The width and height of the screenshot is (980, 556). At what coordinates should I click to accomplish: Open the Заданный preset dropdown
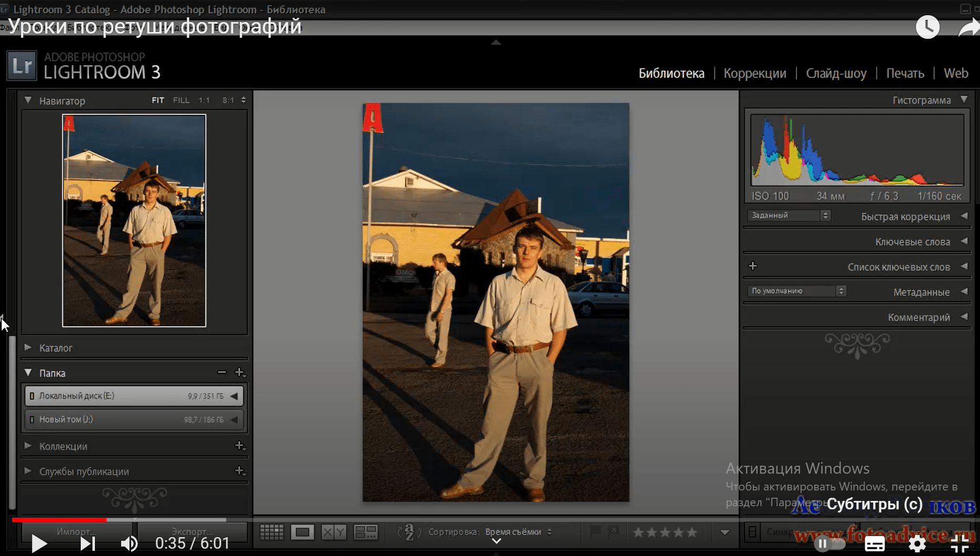tap(789, 216)
